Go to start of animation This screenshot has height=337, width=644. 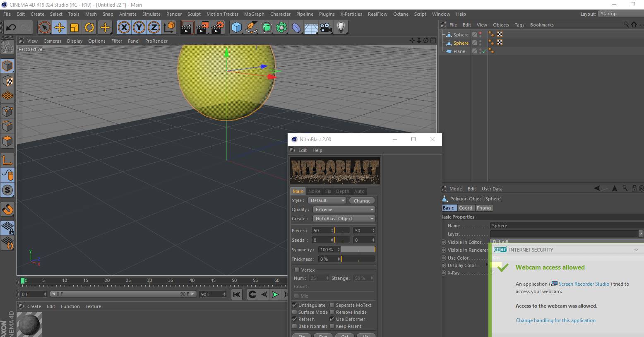pyautogui.click(x=236, y=294)
